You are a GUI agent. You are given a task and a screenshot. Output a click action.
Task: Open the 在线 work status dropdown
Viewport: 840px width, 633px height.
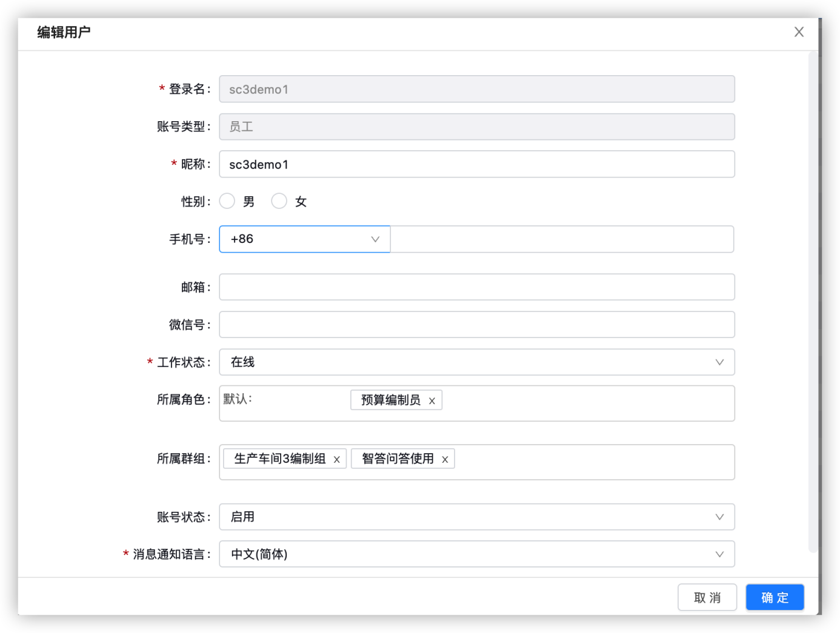click(x=477, y=362)
